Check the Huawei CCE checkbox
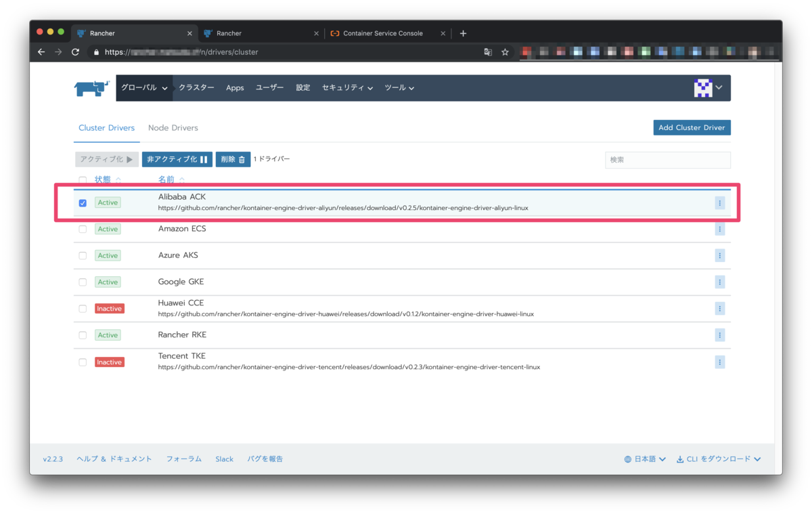 83,308
